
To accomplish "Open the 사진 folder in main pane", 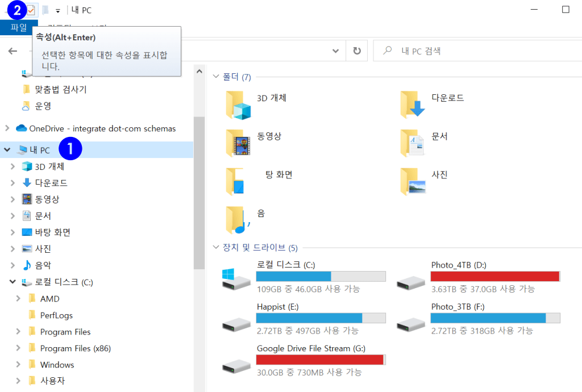I will pyautogui.click(x=413, y=181).
